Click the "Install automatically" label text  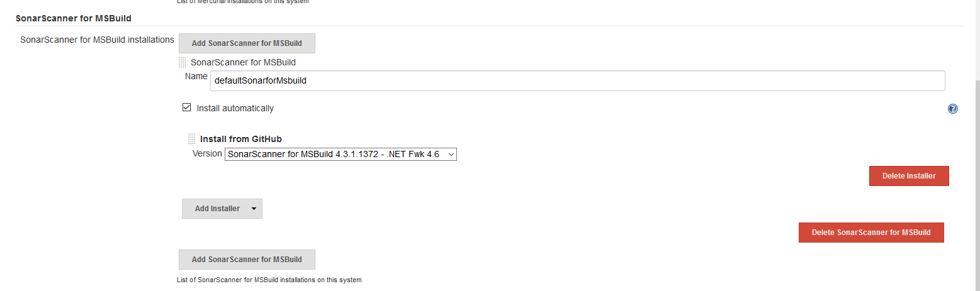(x=235, y=108)
